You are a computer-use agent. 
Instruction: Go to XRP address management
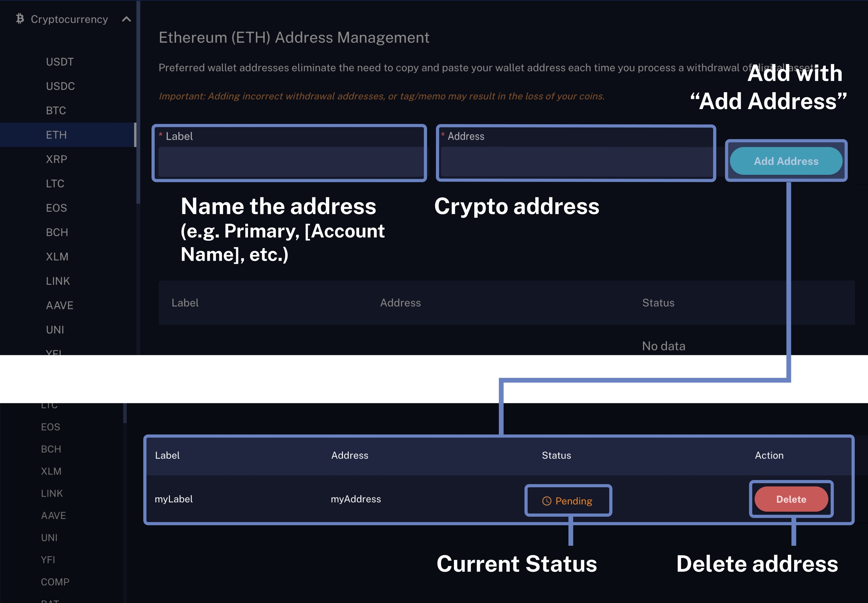[x=56, y=159]
